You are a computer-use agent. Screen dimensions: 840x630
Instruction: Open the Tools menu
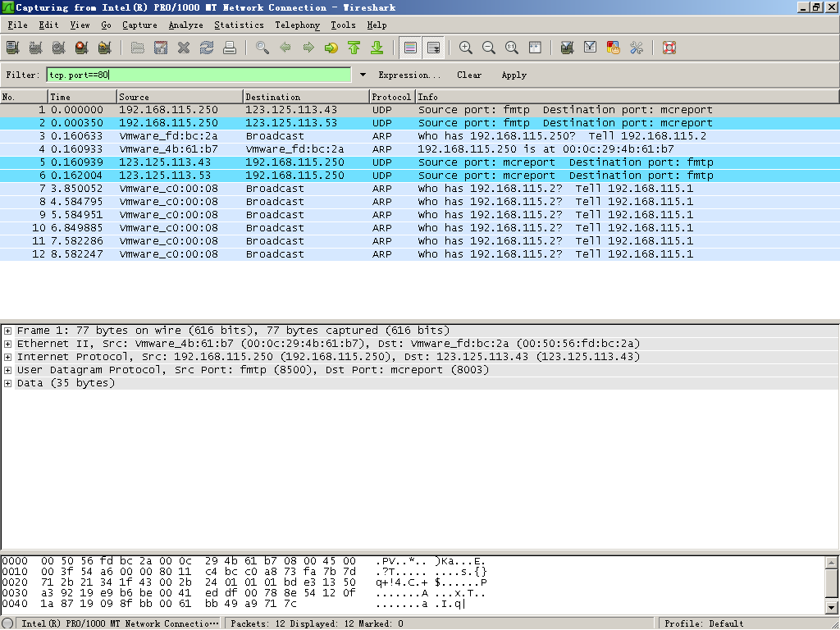click(x=343, y=25)
